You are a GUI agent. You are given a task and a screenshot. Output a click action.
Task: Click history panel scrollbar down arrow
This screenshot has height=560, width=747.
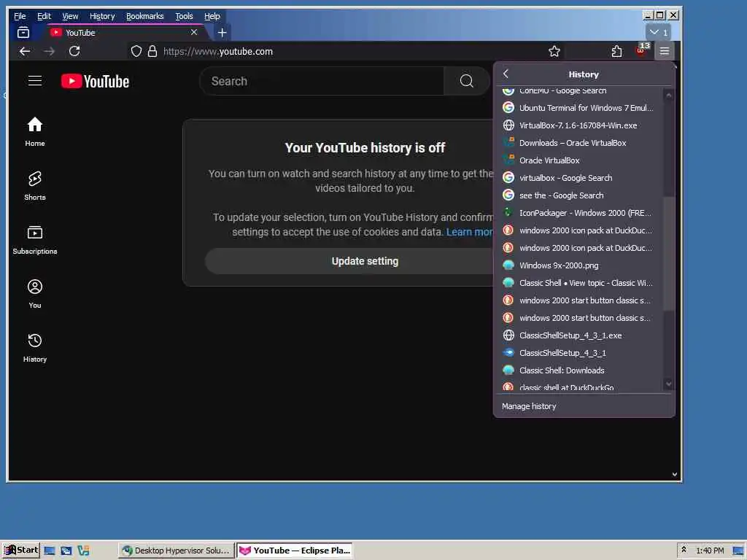[x=668, y=384]
